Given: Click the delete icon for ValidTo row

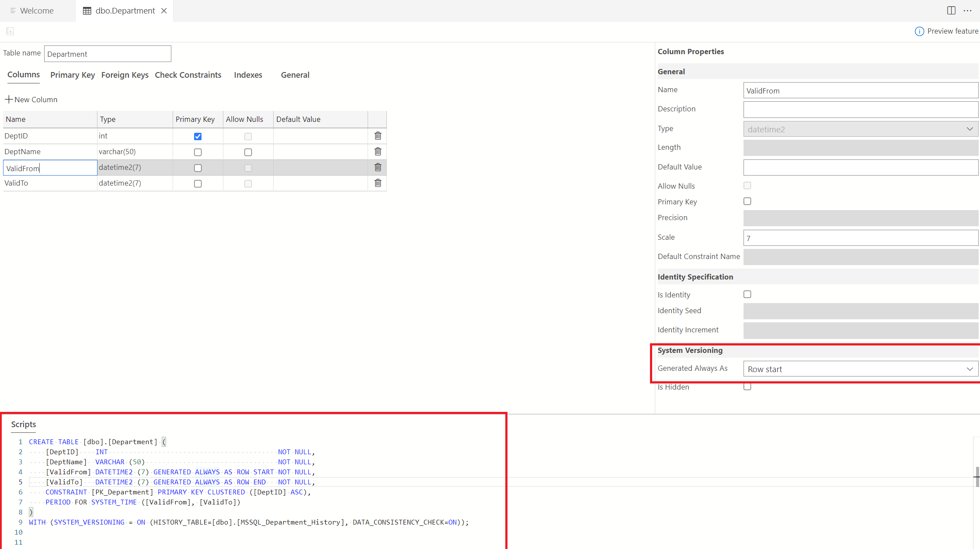Looking at the screenshot, I should click(378, 183).
